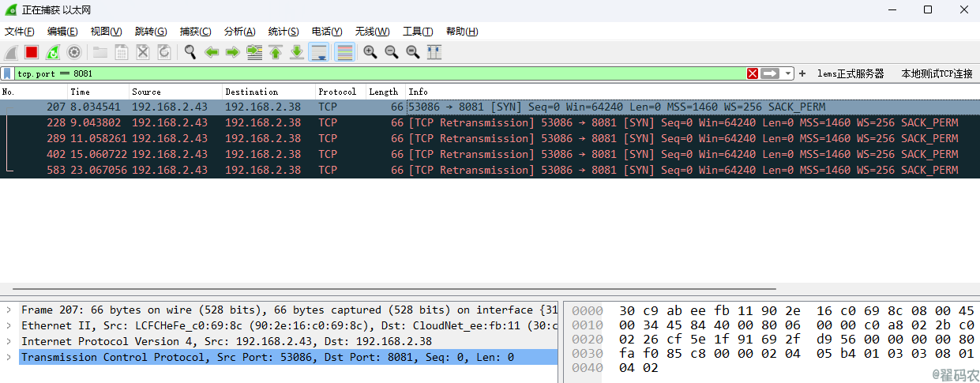Go to the first packet
This screenshot has width=980, height=383.
point(276,52)
